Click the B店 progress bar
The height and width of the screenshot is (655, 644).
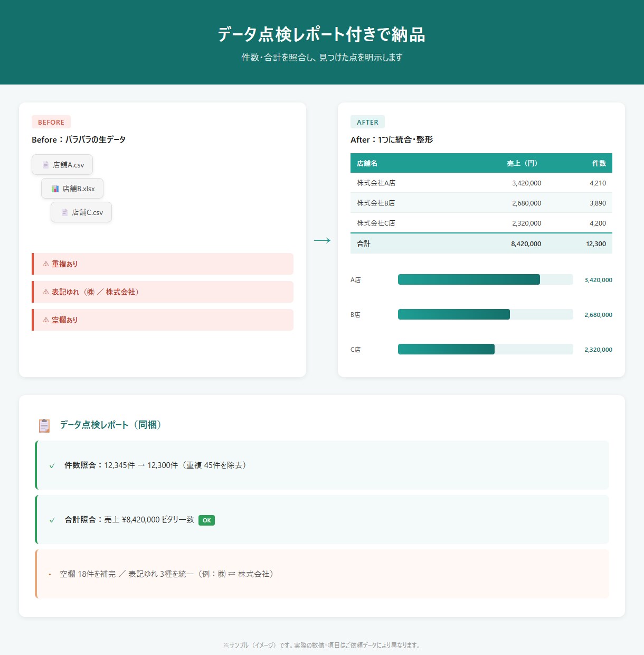point(486,314)
